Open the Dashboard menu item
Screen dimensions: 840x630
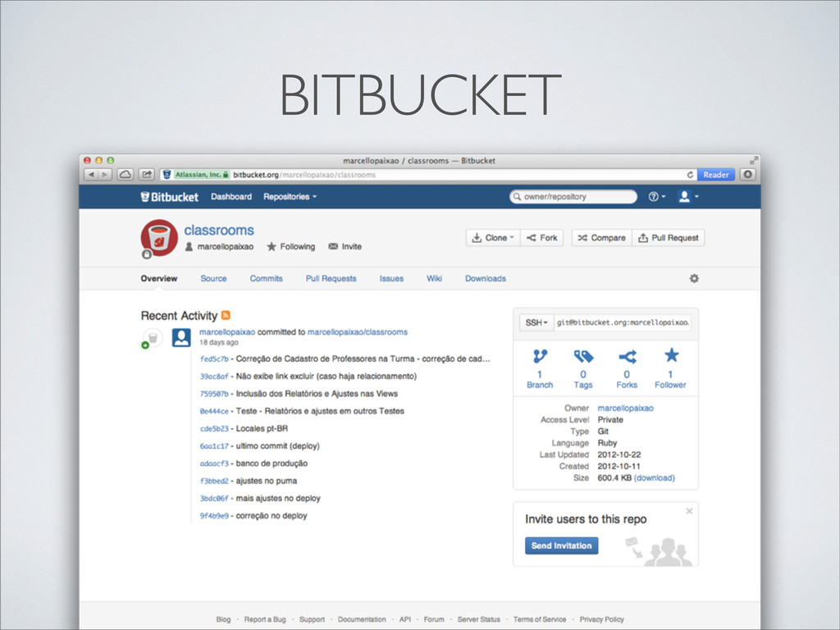(231, 197)
